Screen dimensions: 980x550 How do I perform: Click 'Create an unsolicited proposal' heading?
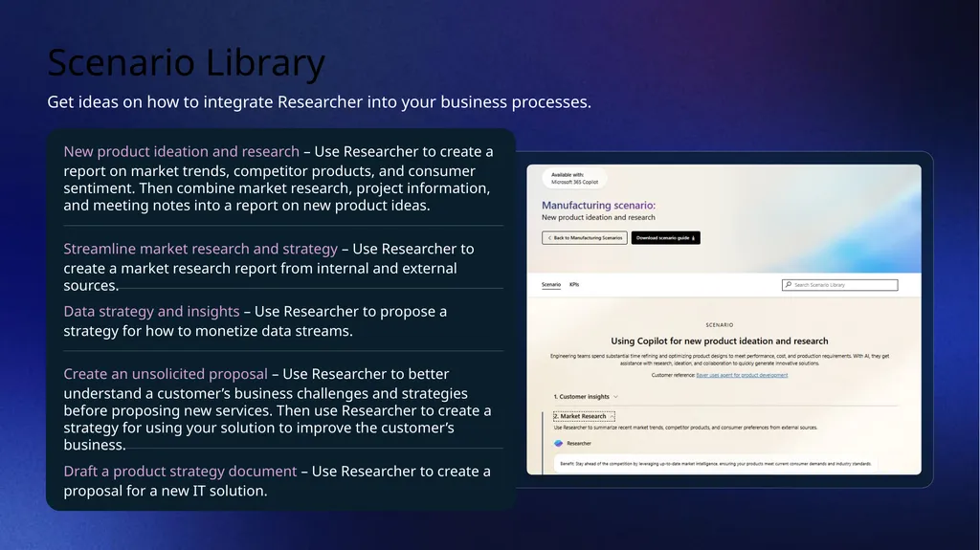(166, 374)
